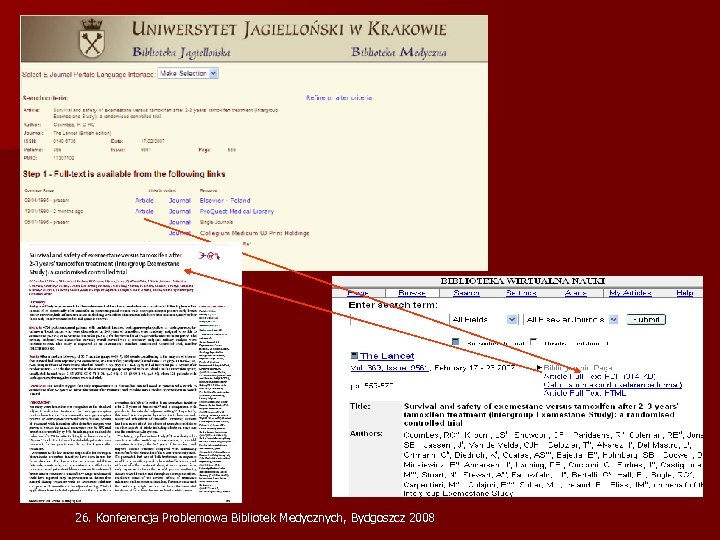Open Journal link in Elsevier - Poland row
Viewport: 720px width, 540px height.
[x=180, y=201]
